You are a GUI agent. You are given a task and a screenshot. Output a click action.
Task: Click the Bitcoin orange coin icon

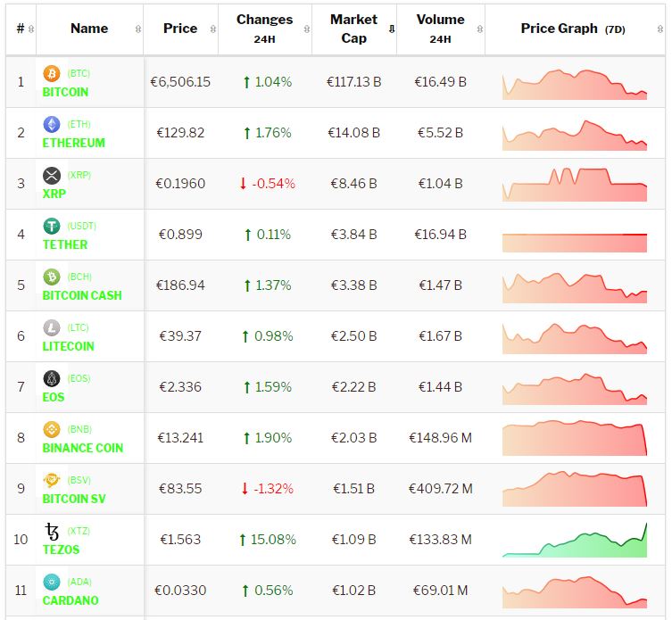(52, 73)
